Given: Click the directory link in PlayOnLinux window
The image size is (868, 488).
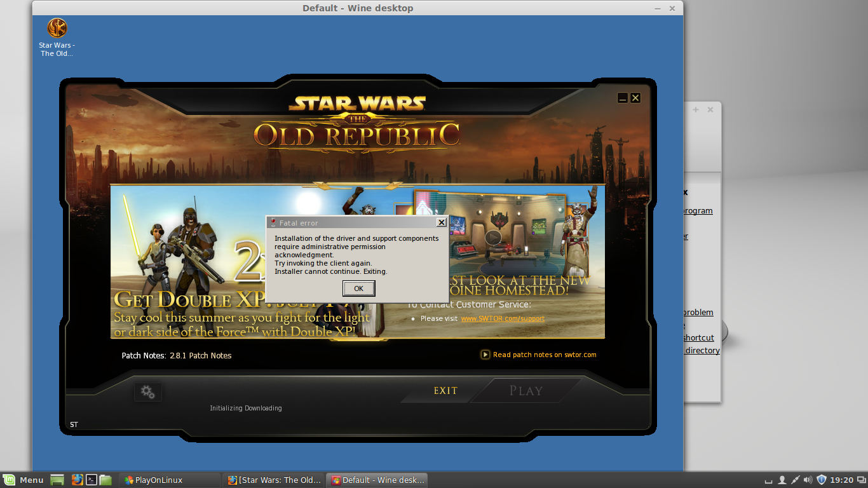Looking at the screenshot, I should coord(702,350).
